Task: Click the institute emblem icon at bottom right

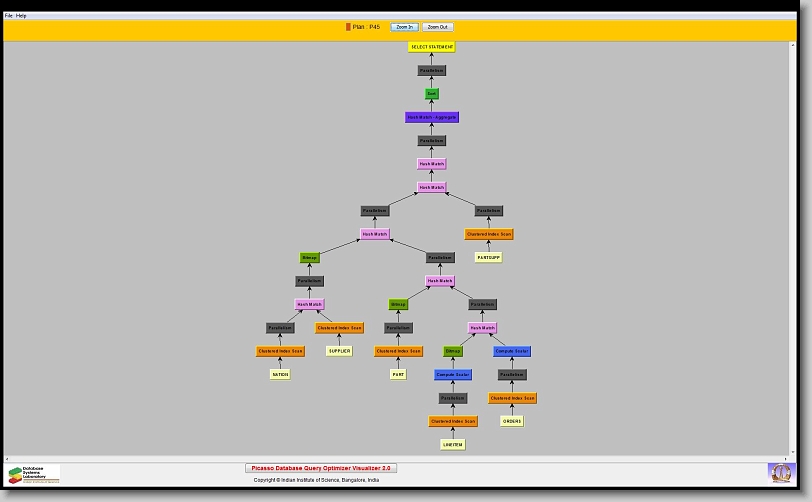Action: pos(779,471)
